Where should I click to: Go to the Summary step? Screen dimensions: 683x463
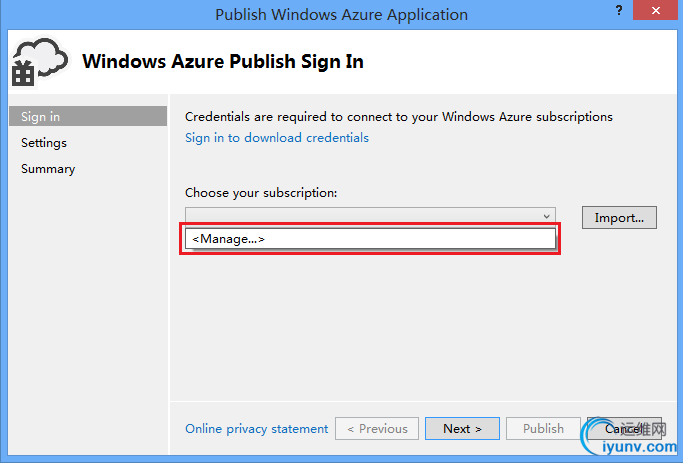(x=48, y=169)
